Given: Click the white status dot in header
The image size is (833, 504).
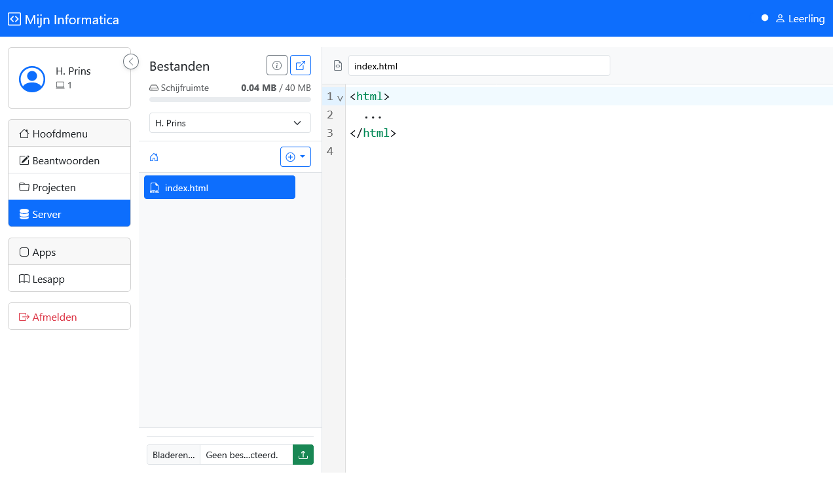Looking at the screenshot, I should click(x=765, y=18).
